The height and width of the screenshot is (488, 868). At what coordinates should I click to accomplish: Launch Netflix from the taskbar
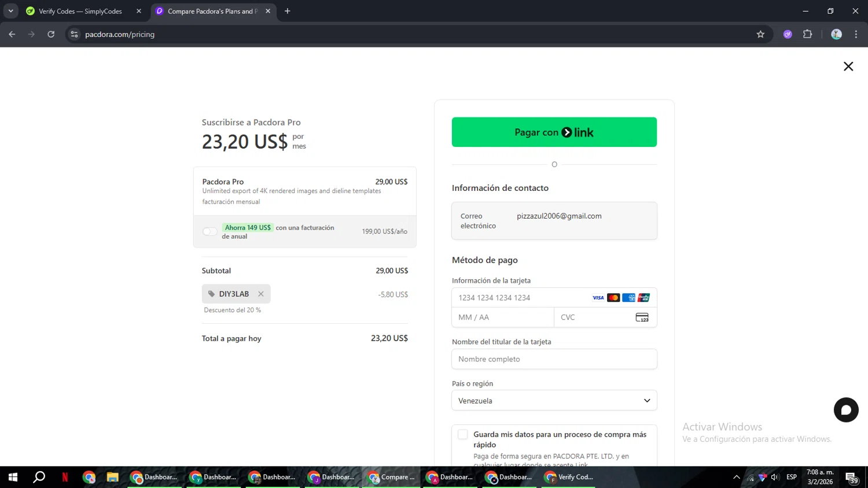click(x=65, y=477)
